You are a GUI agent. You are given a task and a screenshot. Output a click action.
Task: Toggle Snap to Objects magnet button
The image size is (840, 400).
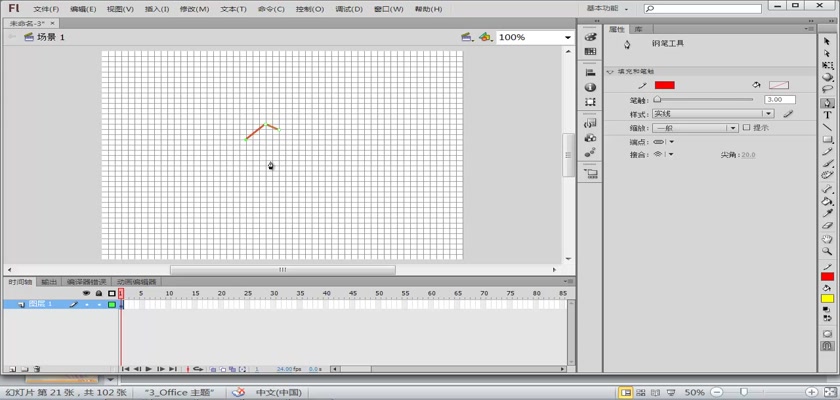point(827,346)
